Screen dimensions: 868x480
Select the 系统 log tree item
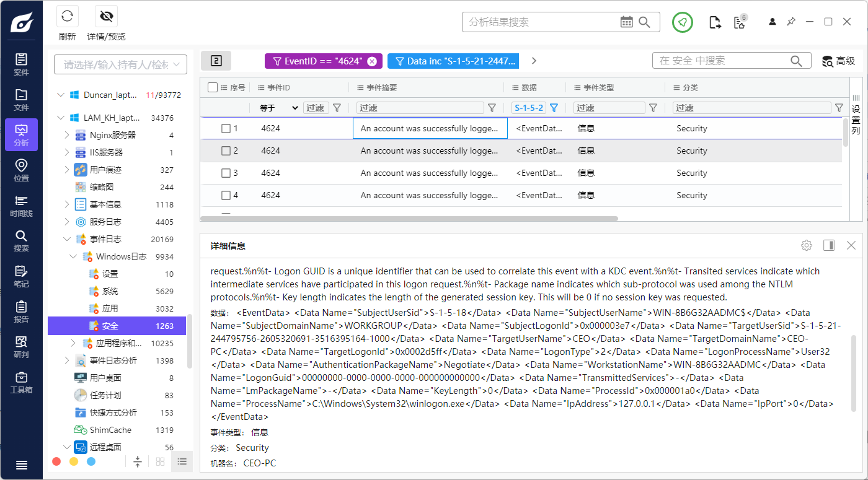(x=117, y=291)
